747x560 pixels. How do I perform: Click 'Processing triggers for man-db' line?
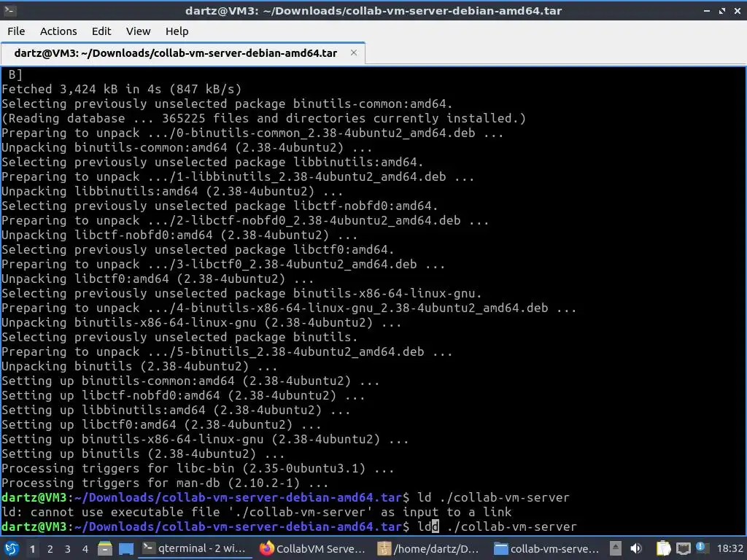point(165,483)
